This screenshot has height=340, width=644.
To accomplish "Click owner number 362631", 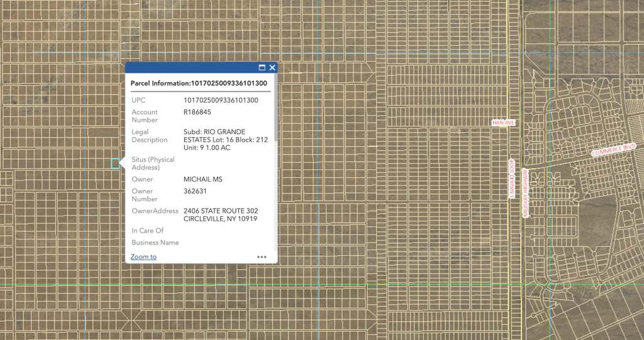I will point(195,191).
